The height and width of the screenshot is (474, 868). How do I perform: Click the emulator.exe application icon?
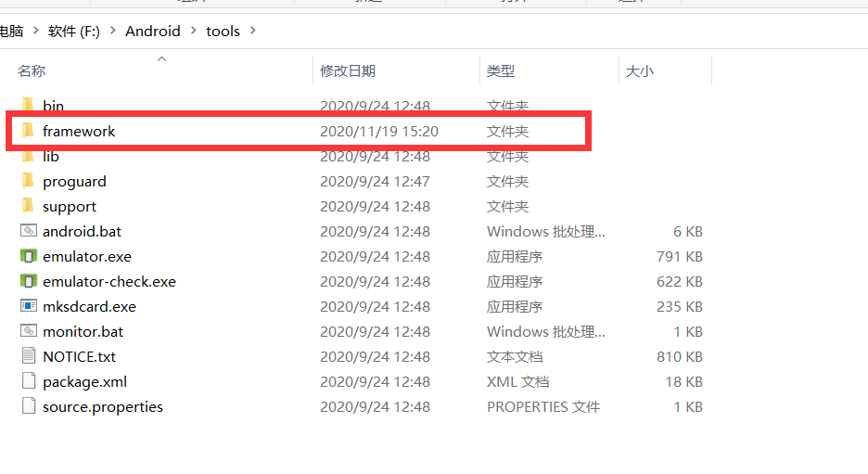[28, 256]
